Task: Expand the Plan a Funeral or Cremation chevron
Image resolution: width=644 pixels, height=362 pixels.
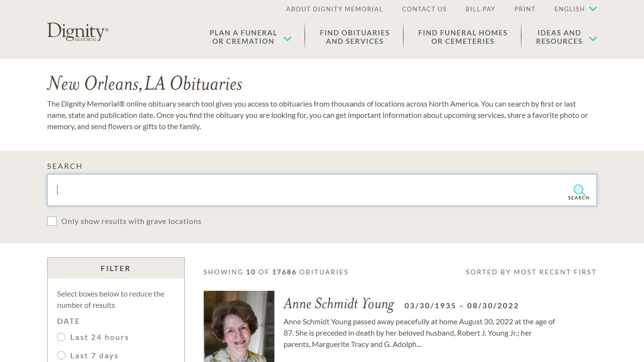Action: (287, 39)
